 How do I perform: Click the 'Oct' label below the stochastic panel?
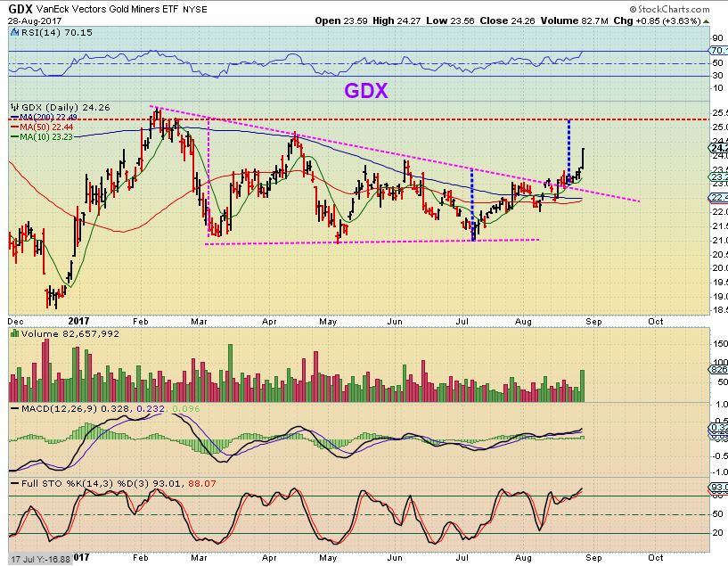655,557
